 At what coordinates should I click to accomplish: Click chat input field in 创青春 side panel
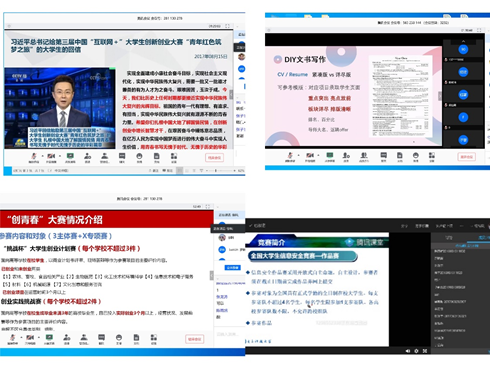(229, 334)
